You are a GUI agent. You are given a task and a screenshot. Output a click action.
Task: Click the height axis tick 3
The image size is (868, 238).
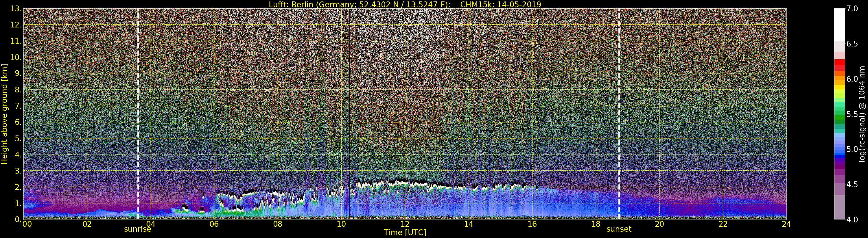pos(18,171)
